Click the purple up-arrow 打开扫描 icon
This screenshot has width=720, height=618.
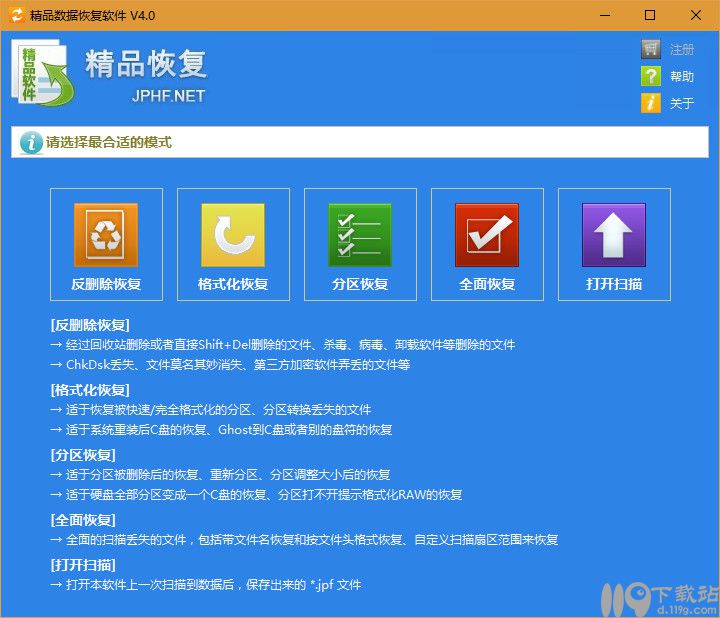(614, 235)
